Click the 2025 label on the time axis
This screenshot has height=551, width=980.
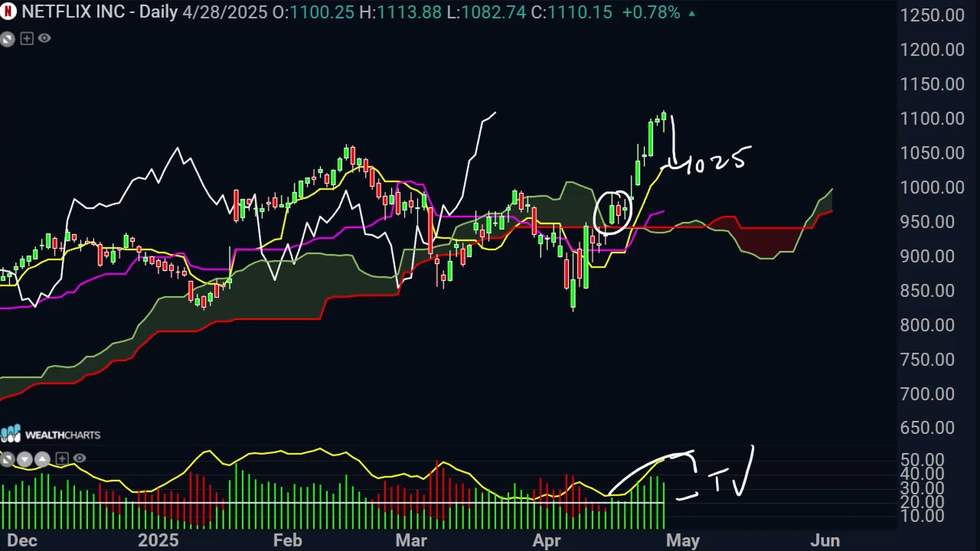158,540
